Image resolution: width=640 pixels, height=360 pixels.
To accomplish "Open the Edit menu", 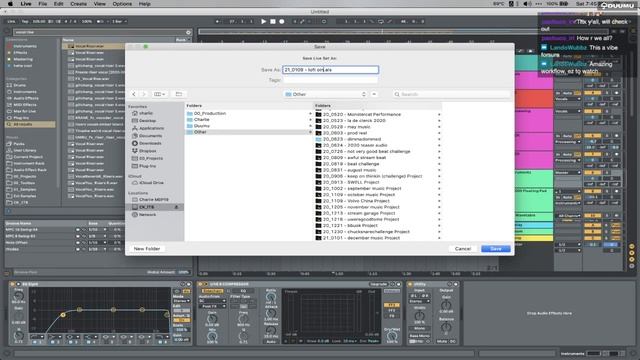I will [58, 4].
